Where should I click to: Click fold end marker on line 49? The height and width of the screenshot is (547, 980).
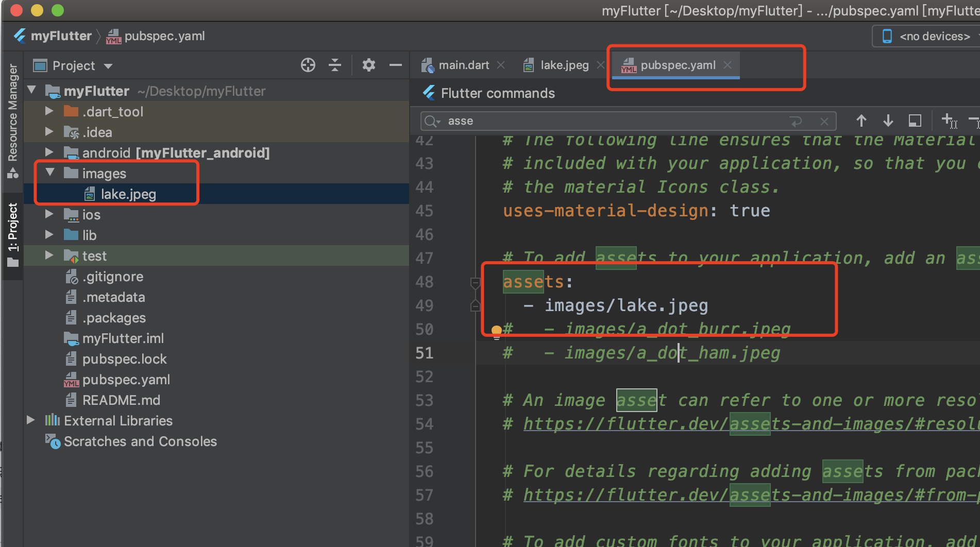coord(475,306)
